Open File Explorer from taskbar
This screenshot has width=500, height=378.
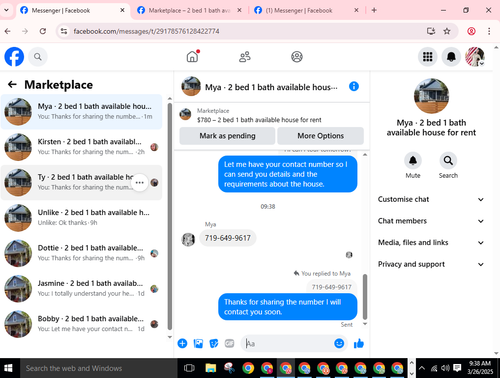coord(210,368)
